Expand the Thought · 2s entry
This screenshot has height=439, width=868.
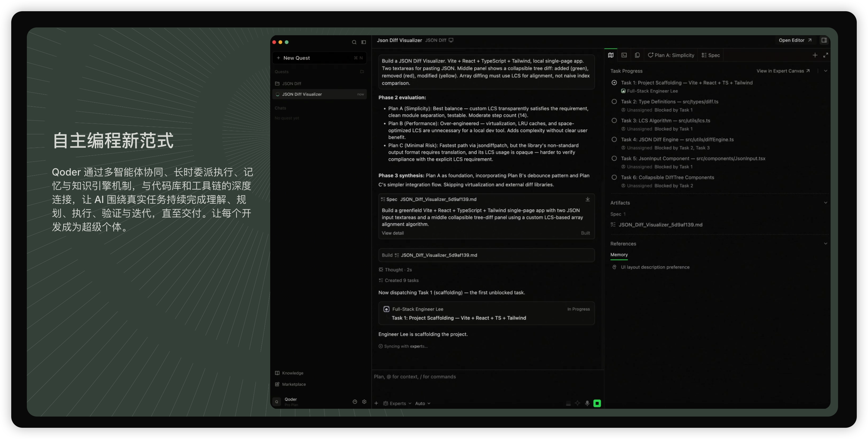tap(395, 270)
